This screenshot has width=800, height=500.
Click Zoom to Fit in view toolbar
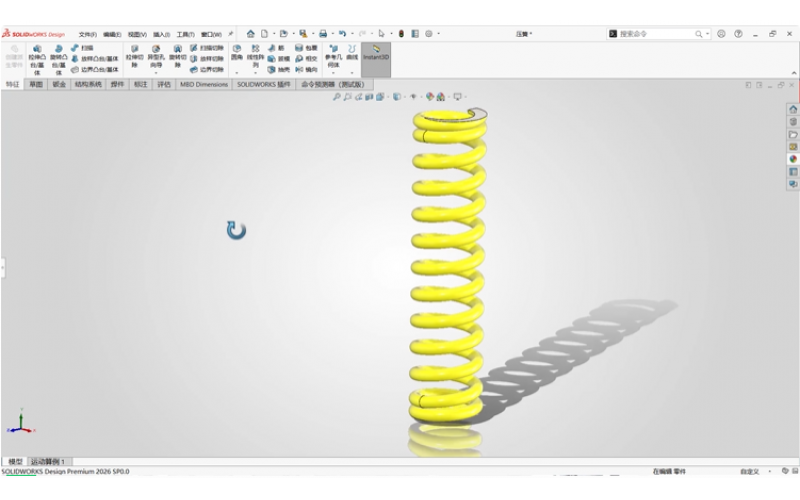pyautogui.click(x=337, y=96)
